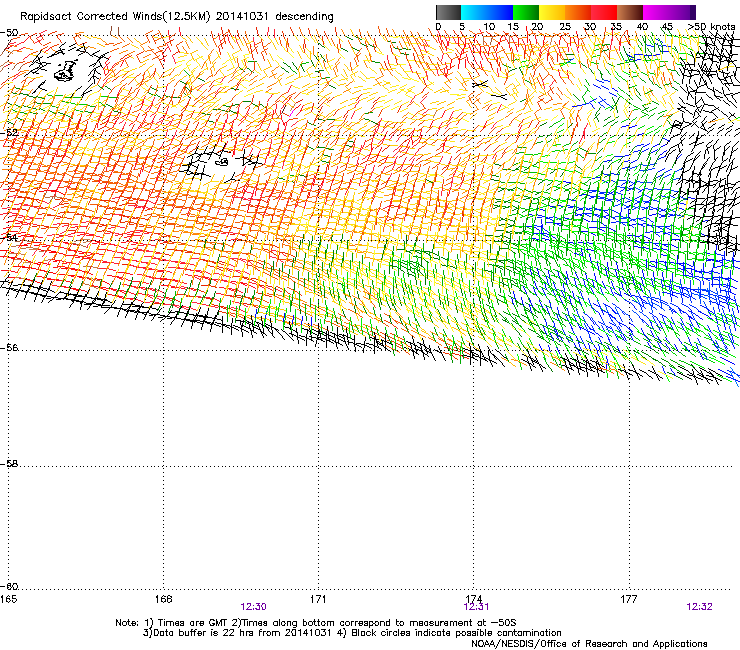740x650 pixels.
Task: Click the longitude label '165'
Action: (x=8, y=599)
